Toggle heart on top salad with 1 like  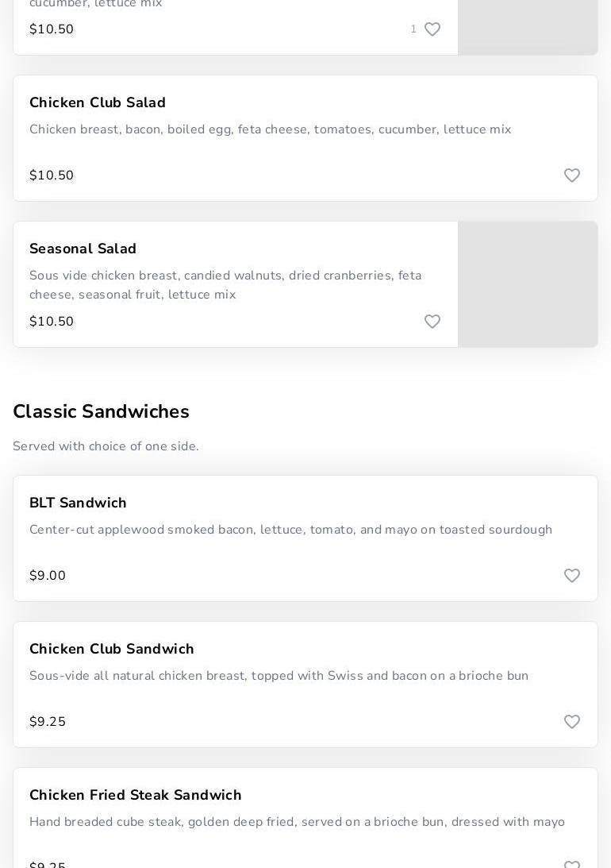(x=432, y=29)
